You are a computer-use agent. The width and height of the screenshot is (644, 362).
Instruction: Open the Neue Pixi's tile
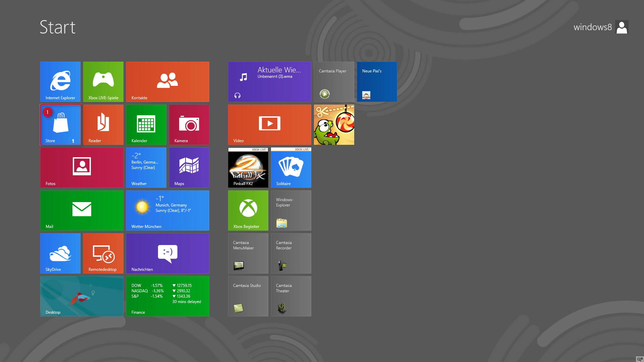tap(377, 82)
